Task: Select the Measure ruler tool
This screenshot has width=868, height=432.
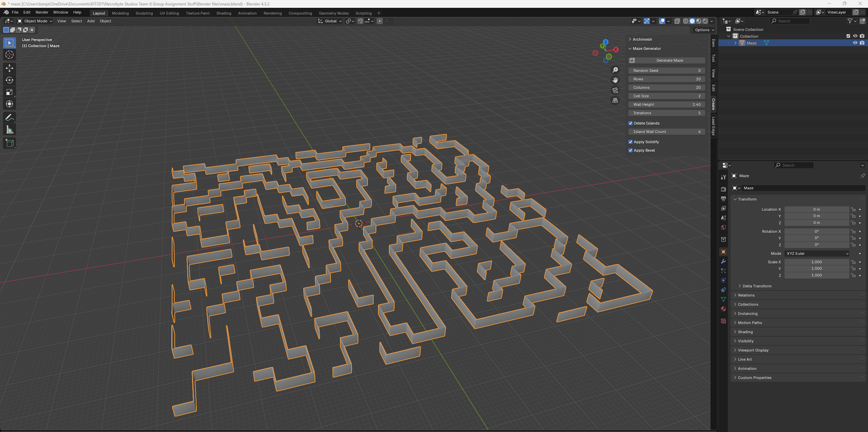Action: (10, 130)
